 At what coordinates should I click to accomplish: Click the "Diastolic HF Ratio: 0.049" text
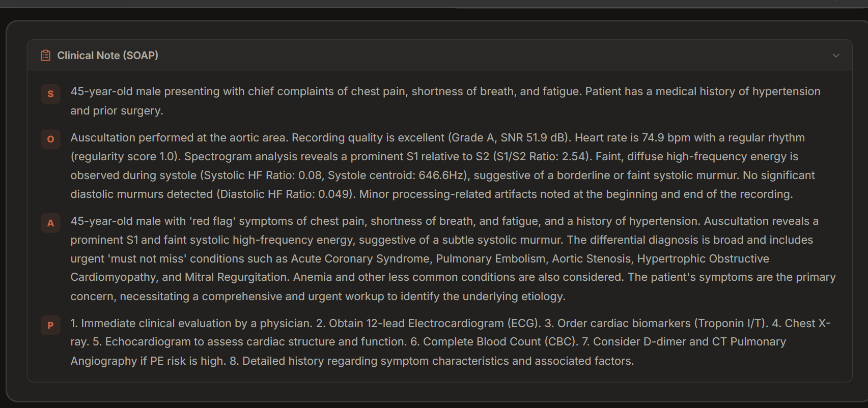pos(285,194)
